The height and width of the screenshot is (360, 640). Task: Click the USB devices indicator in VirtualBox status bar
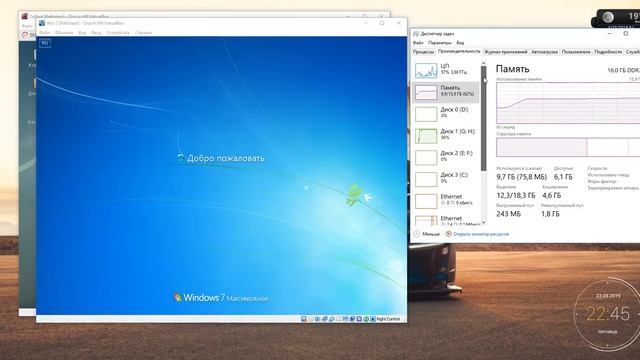(331, 319)
